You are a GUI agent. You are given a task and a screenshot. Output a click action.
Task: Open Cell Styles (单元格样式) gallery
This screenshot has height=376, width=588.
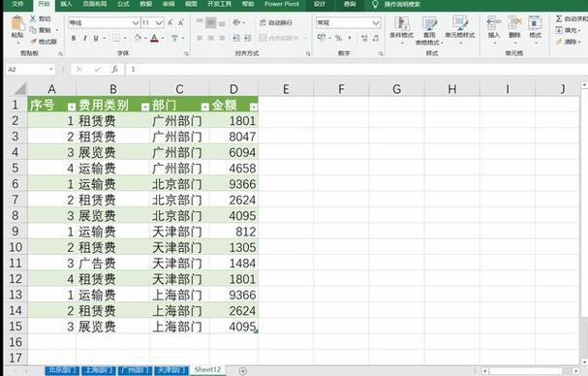click(x=460, y=30)
